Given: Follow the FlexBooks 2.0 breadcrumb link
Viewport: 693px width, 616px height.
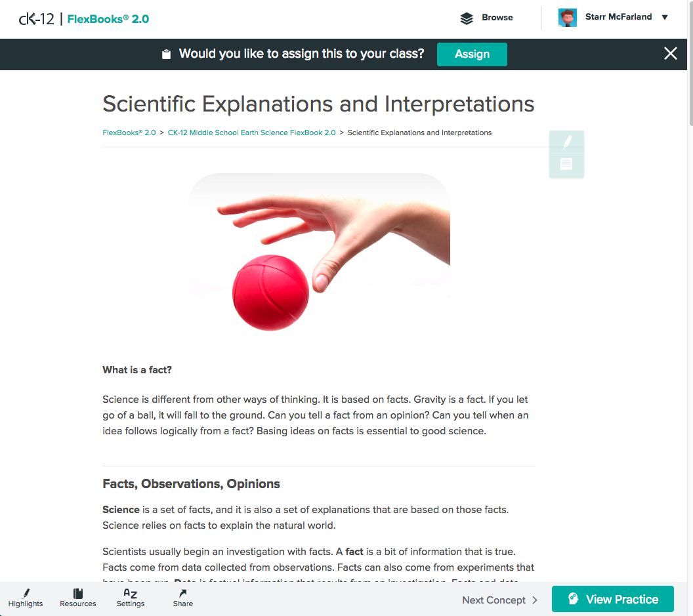Looking at the screenshot, I should point(129,133).
